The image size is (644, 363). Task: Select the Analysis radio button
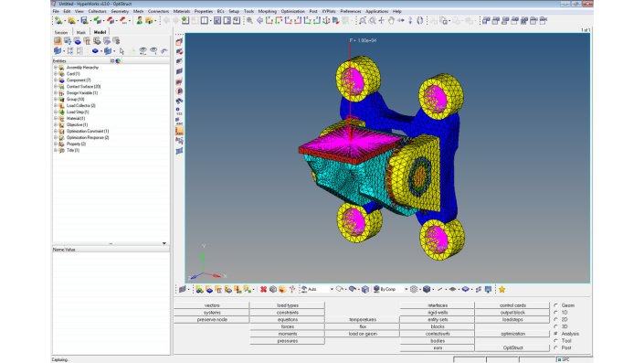tap(555, 334)
